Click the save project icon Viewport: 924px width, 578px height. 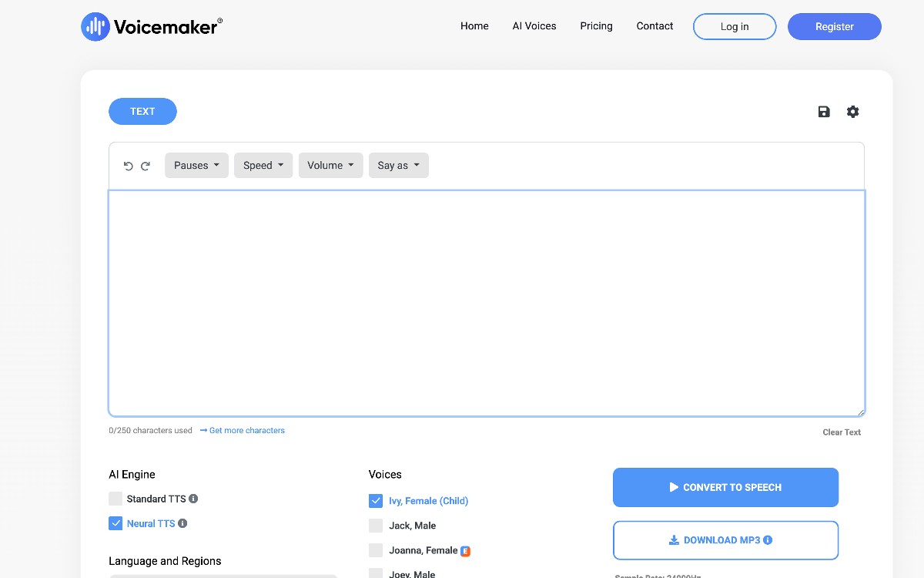[823, 111]
